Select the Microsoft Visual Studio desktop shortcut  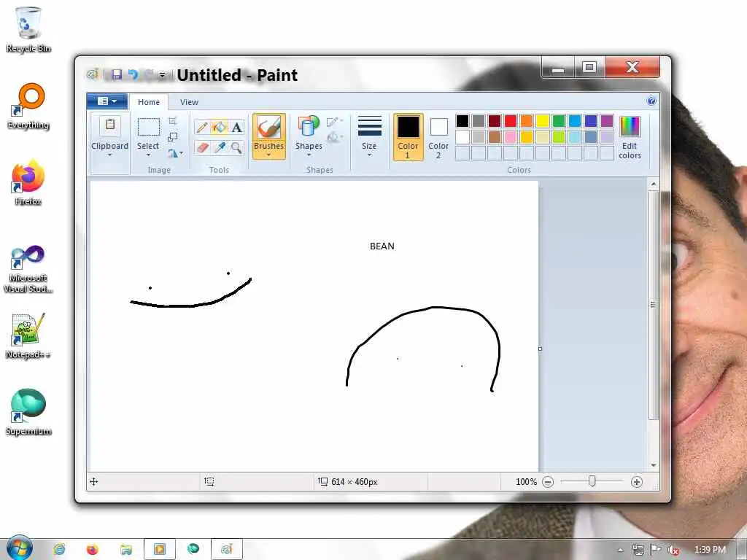(x=28, y=269)
